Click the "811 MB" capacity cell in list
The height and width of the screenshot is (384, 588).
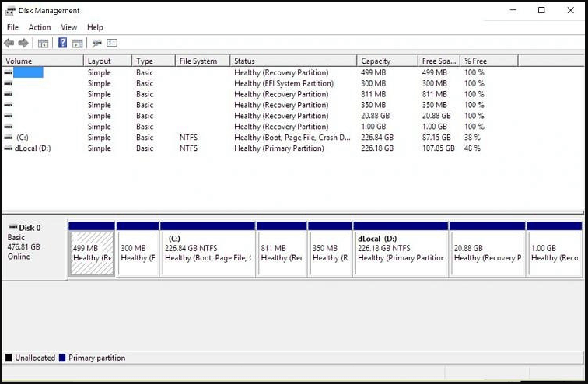pyautogui.click(x=373, y=94)
